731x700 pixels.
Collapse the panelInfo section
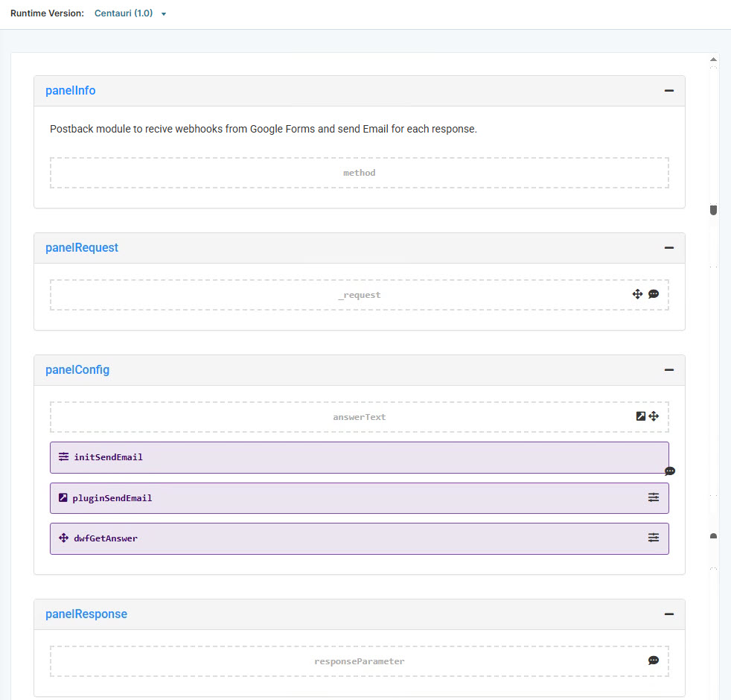tap(669, 90)
